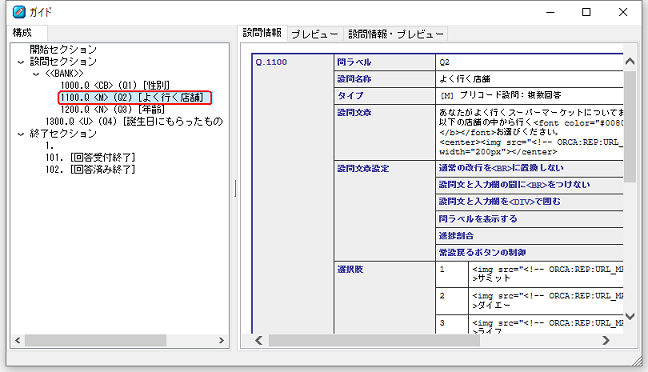648x372 pixels.
Task: Maximize the ガイド window
Action: coord(586,12)
